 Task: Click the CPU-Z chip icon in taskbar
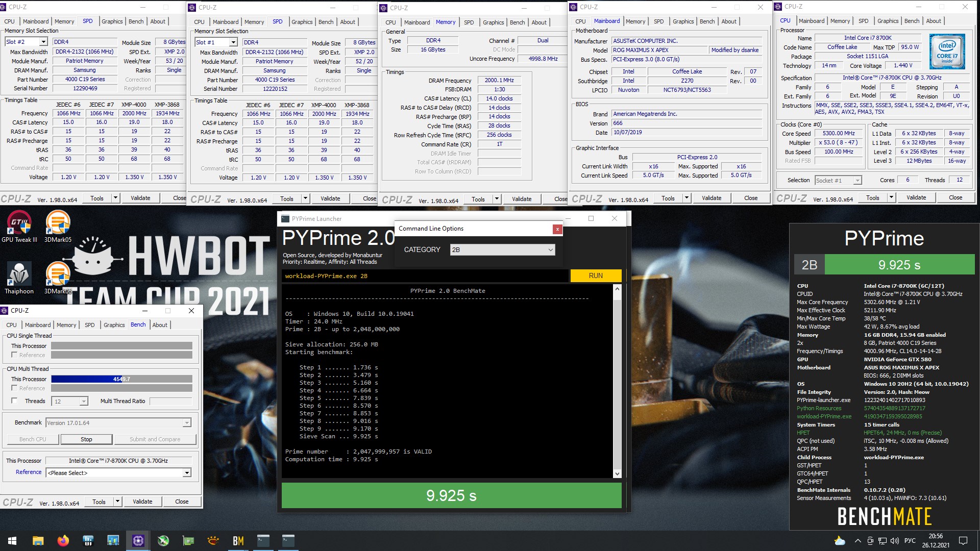point(138,541)
